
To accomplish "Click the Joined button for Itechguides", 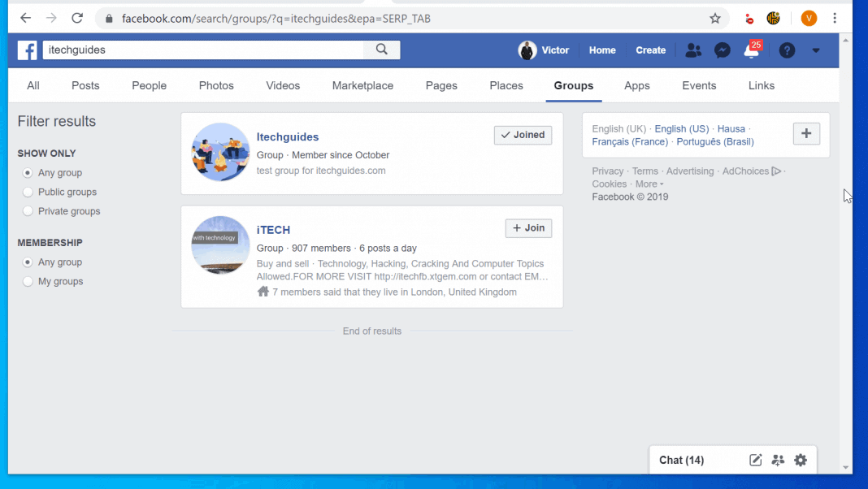I will pyautogui.click(x=523, y=135).
